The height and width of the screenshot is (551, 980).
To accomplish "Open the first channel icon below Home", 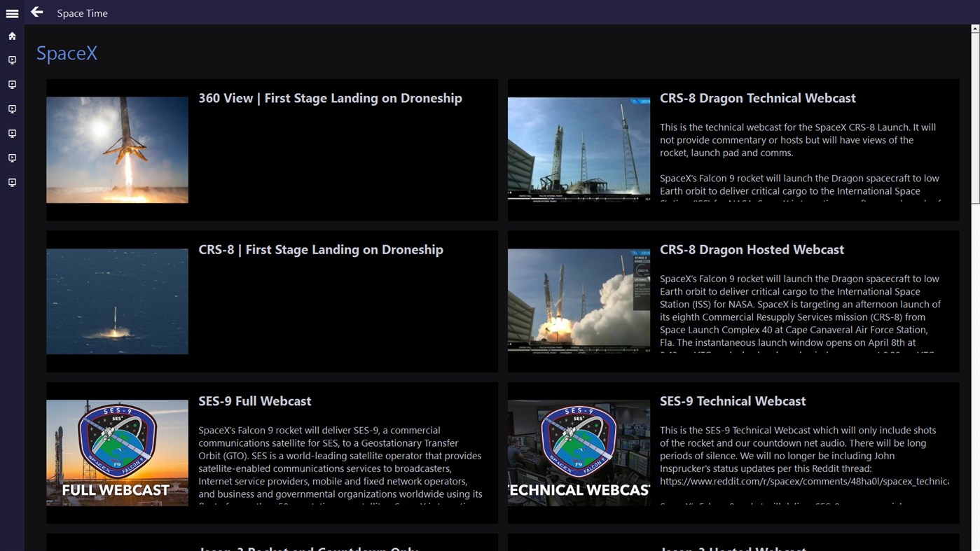I will point(12,60).
